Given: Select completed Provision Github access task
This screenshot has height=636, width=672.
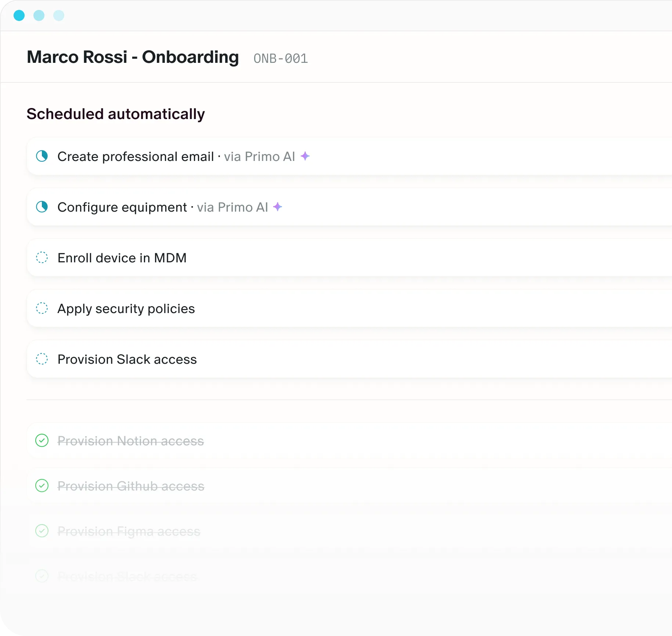Looking at the screenshot, I should pyautogui.click(x=349, y=486).
